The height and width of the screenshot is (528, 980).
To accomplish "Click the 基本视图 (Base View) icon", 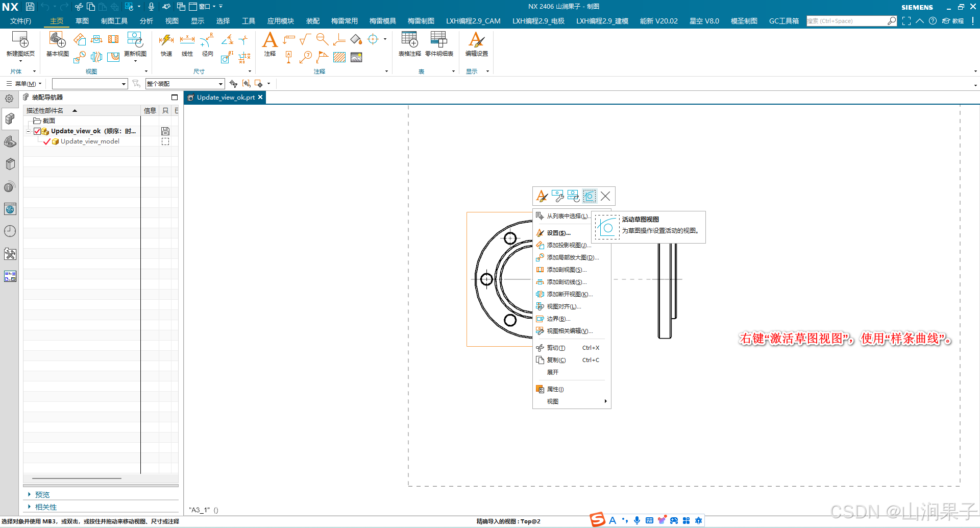I will (x=57, y=40).
